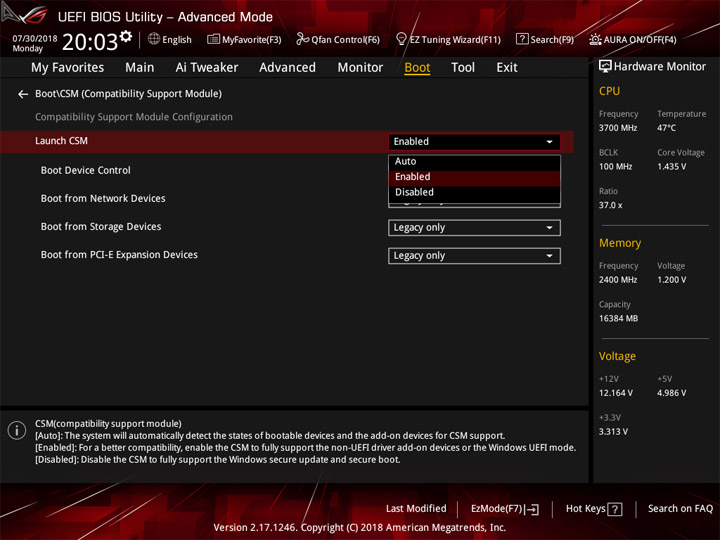Click CPU temperature value 47°C
720x540 pixels.
[666, 128]
